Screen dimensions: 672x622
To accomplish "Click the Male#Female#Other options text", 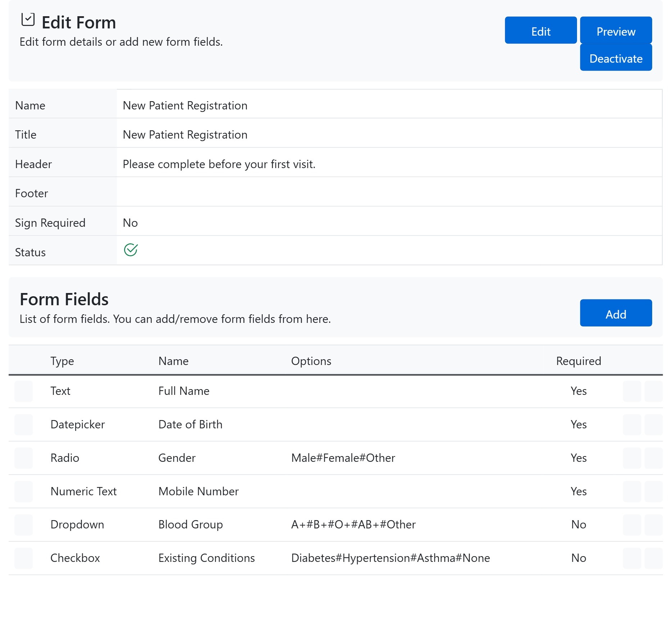I will 343,458.
